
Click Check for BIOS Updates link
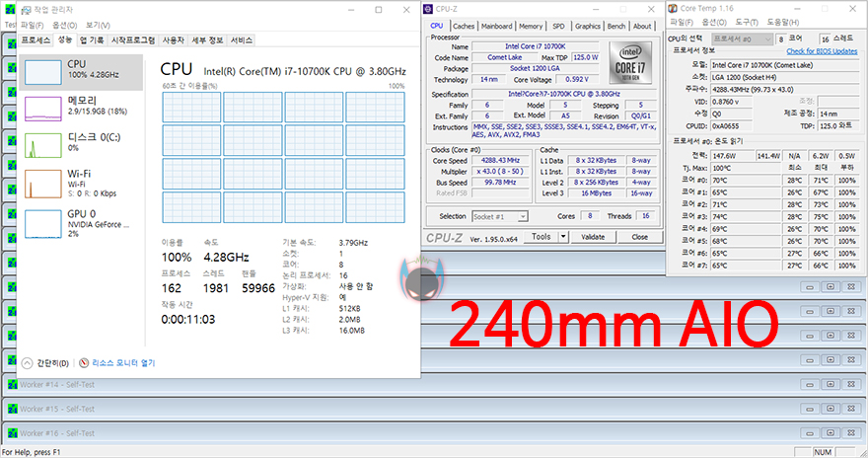click(x=822, y=51)
